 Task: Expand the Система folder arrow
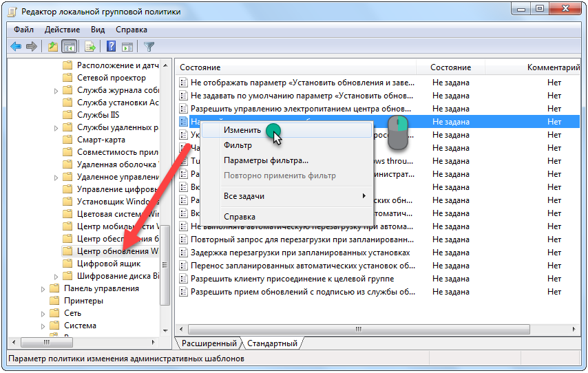pyautogui.click(x=43, y=326)
